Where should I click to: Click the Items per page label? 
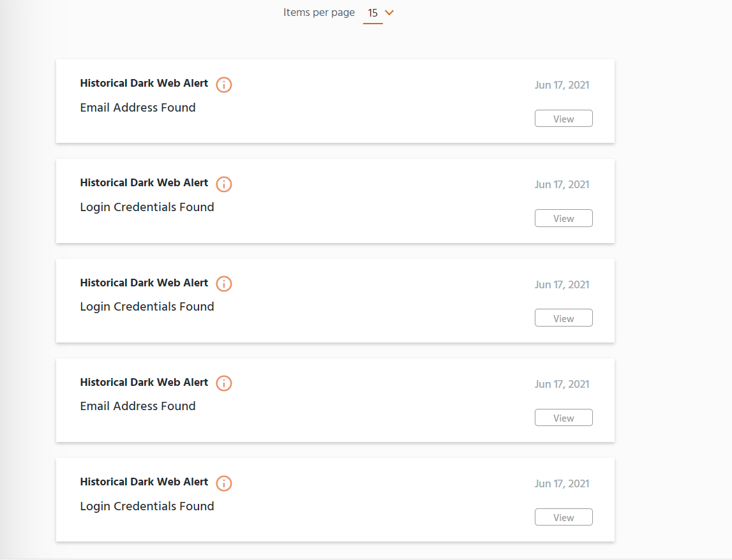(x=319, y=13)
